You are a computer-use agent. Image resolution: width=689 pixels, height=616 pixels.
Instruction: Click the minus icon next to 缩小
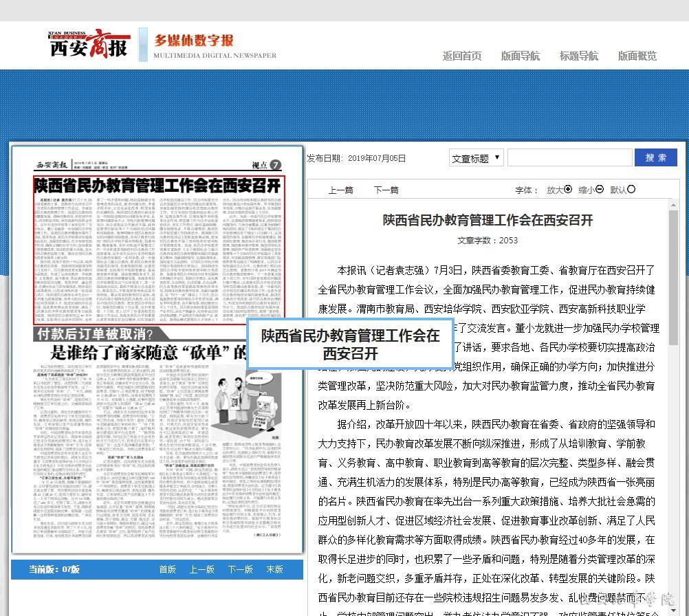(x=600, y=190)
